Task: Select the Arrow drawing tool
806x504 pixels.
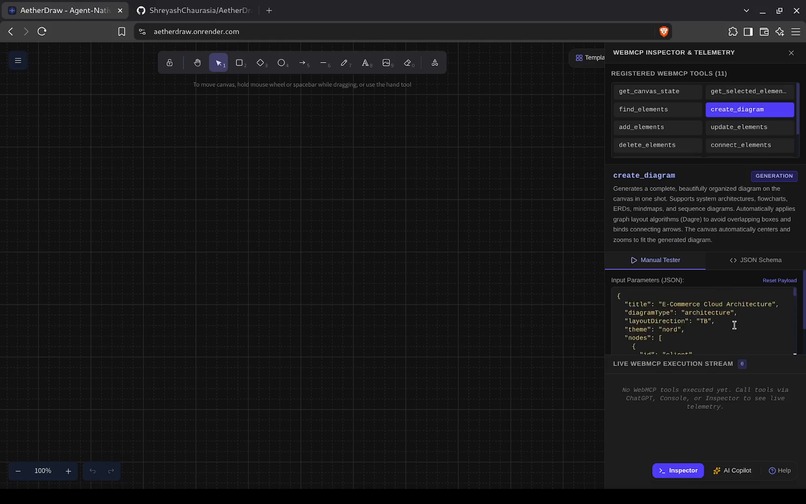Action: [x=303, y=63]
